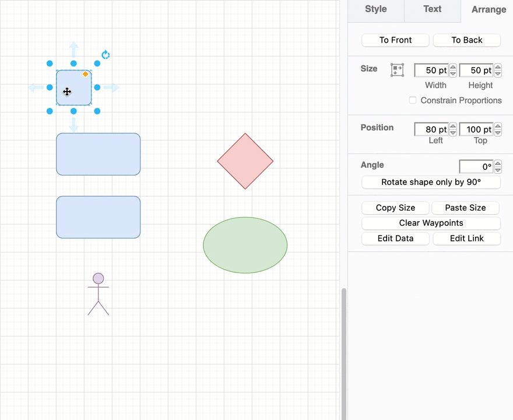Image resolution: width=513 pixels, height=420 pixels.
Task: Switch to the Text tab
Action: [432, 9]
